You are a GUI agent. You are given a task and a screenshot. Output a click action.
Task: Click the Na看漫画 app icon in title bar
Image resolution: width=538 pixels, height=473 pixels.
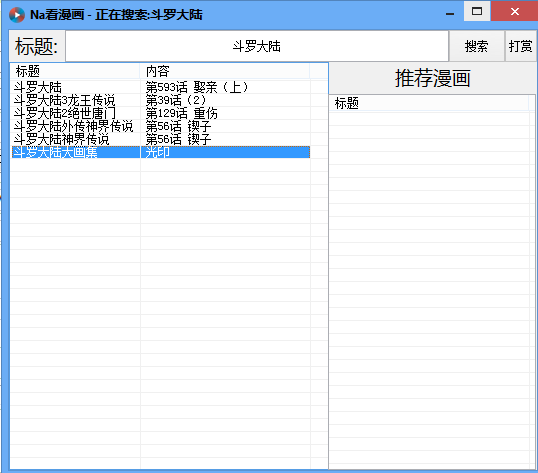[x=17, y=15]
